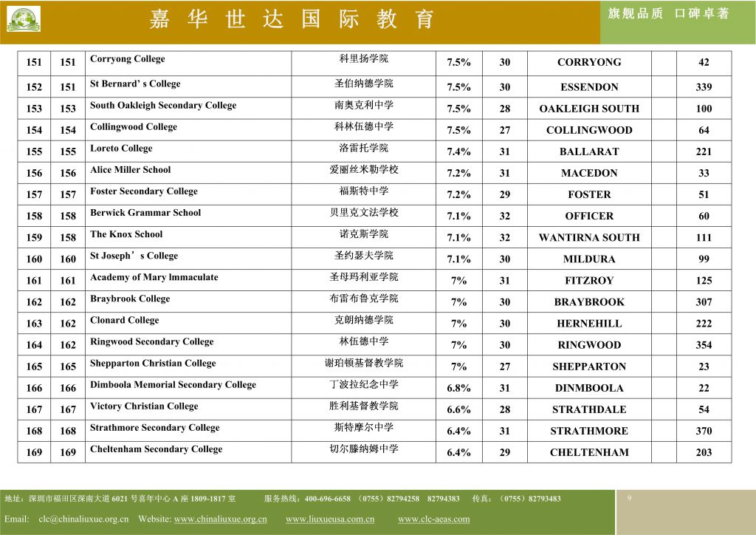756x535 pixels.
Task: Click the value 354 in Ringwood row
Action: pos(704,345)
